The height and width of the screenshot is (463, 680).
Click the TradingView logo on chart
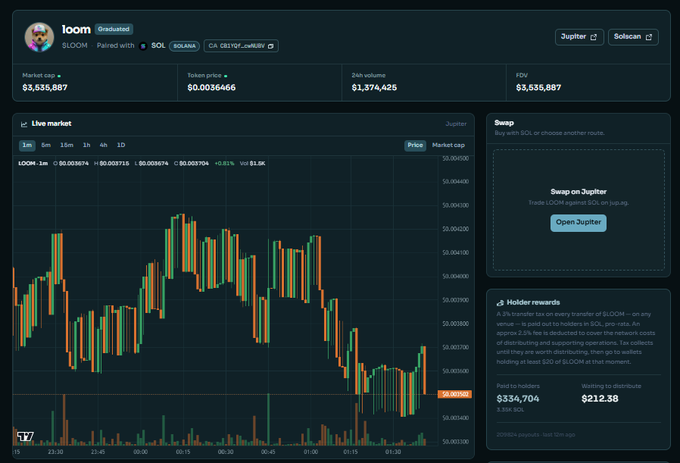coord(25,436)
